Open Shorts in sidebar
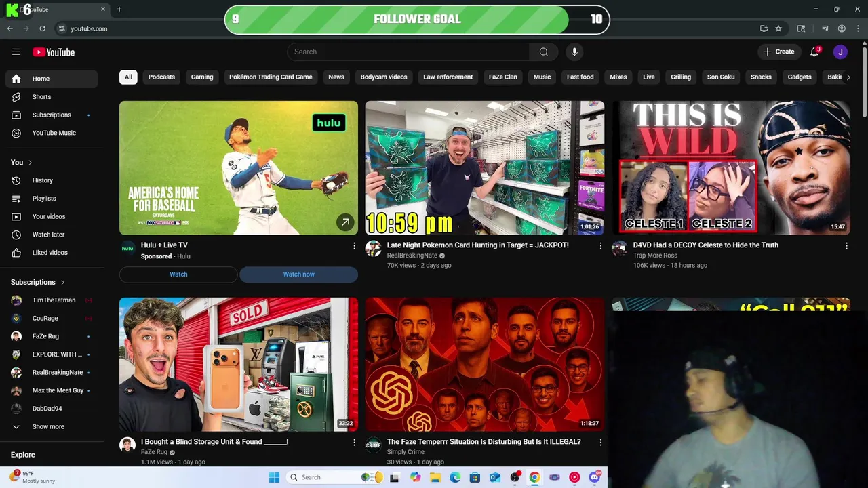868x488 pixels. [52, 97]
